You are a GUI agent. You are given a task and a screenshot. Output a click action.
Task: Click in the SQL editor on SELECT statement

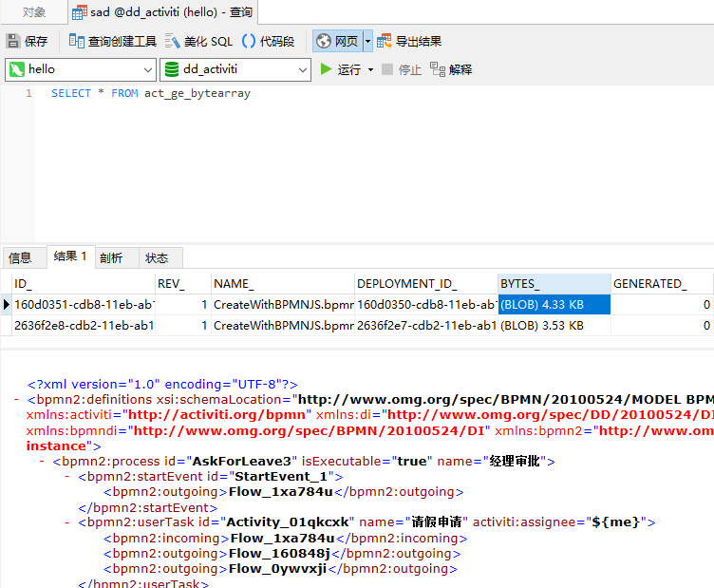[151, 93]
